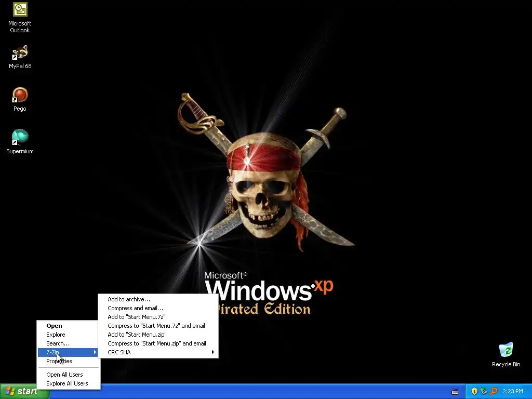Click Add to archive... in 7-Zip submenu
The height and width of the screenshot is (399, 532).
[x=158, y=299]
